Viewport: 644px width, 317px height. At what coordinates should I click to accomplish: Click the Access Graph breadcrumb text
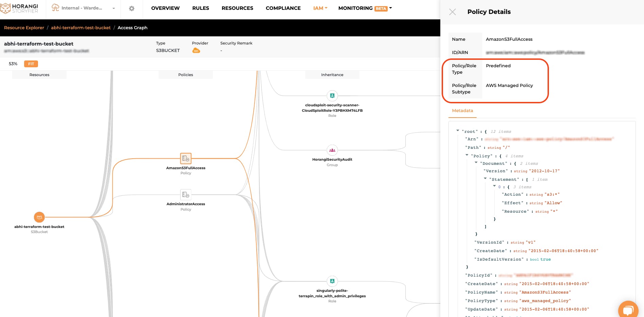pos(132,28)
